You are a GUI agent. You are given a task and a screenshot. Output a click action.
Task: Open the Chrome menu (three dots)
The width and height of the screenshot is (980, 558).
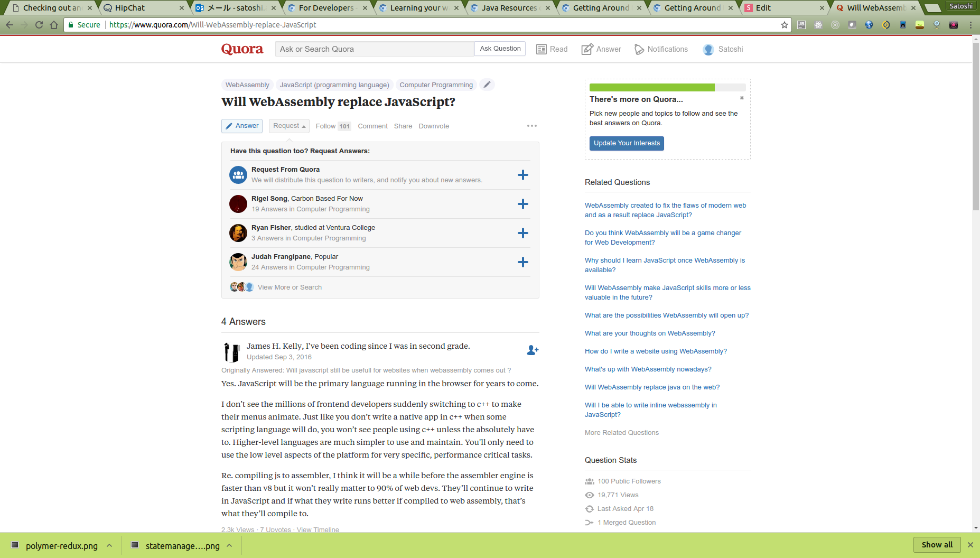(x=970, y=25)
